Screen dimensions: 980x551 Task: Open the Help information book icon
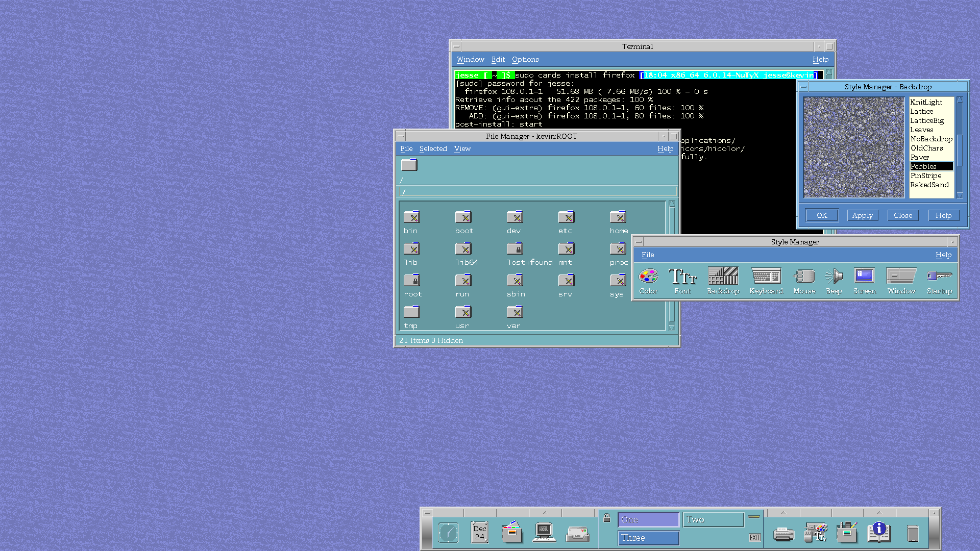879,532
